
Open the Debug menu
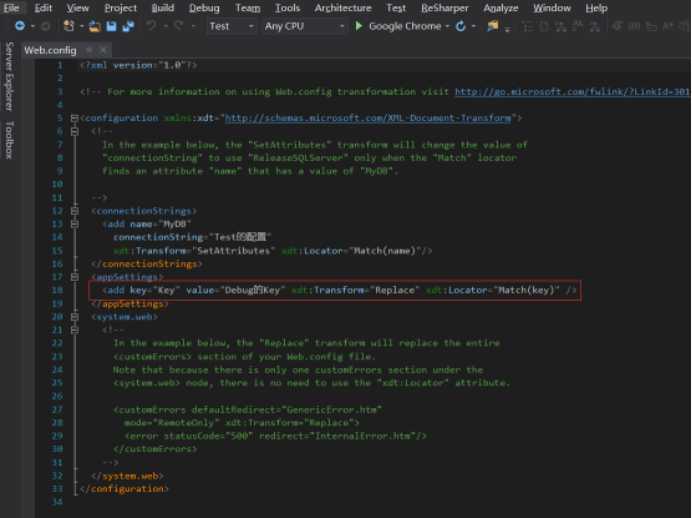coord(204,8)
